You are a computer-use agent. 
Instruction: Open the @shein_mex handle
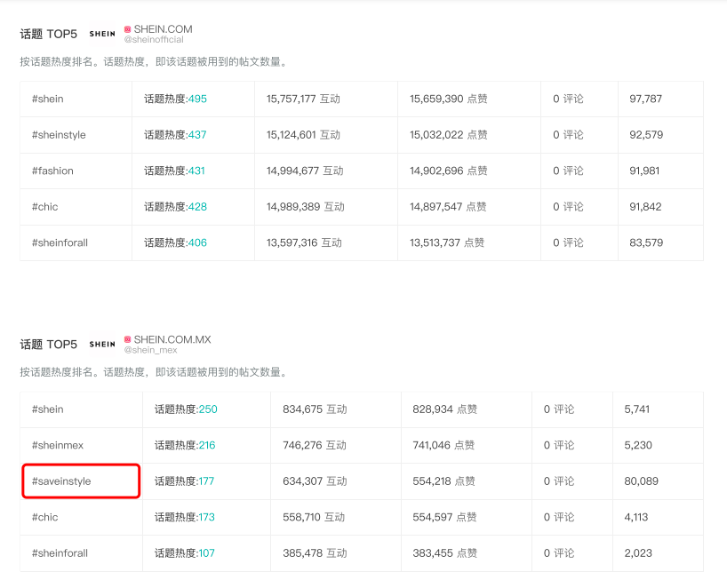tap(151, 350)
